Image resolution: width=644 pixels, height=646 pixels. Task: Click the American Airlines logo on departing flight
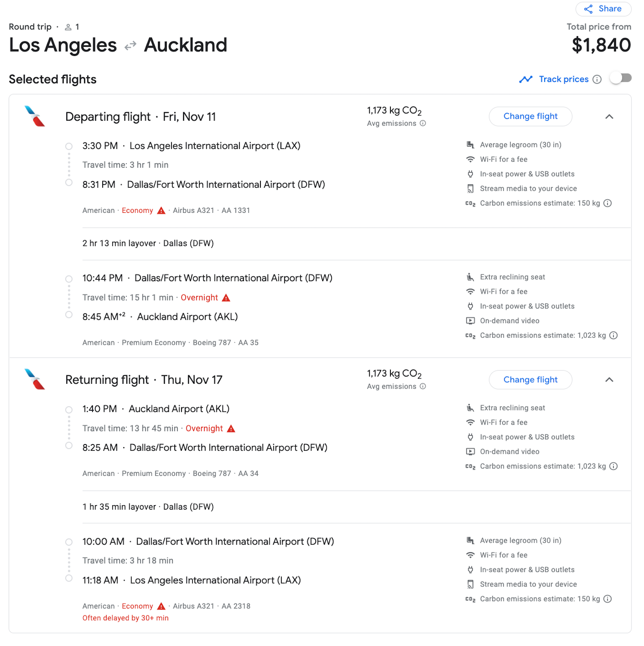point(34,117)
